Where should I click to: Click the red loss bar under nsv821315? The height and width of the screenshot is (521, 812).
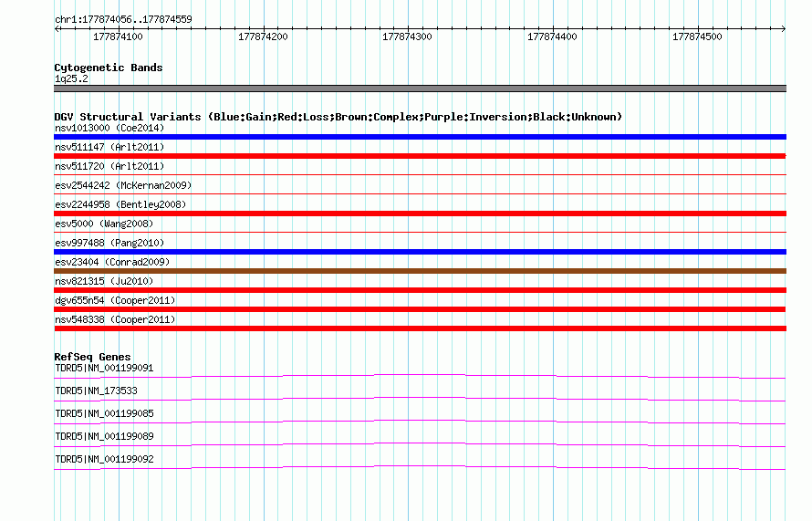point(420,290)
